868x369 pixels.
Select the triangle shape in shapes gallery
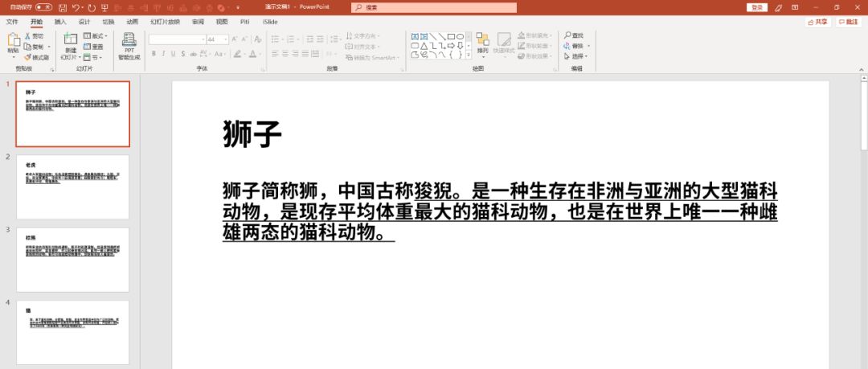424,46
